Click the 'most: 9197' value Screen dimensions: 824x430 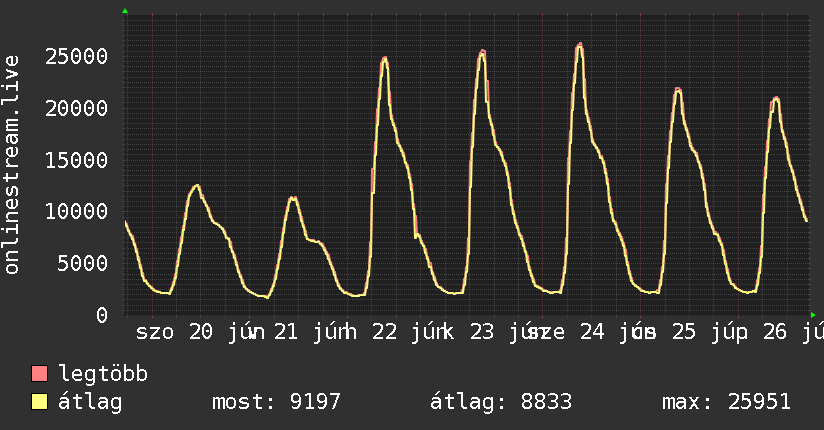[x=276, y=402]
